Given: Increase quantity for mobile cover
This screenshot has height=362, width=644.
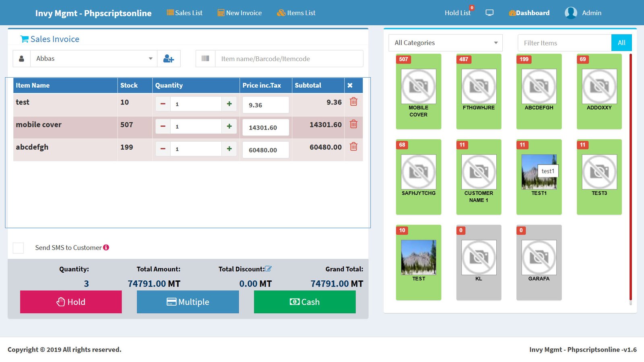Looking at the screenshot, I should (229, 126).
